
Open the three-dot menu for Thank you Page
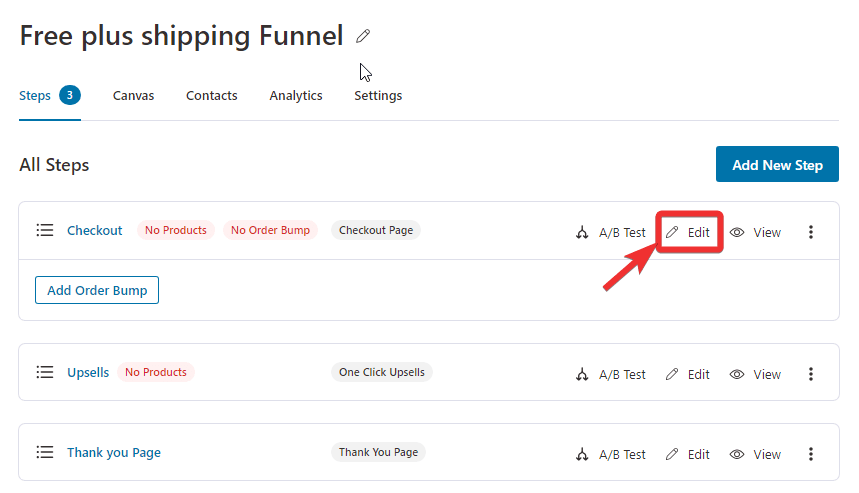tap(811, 455)
